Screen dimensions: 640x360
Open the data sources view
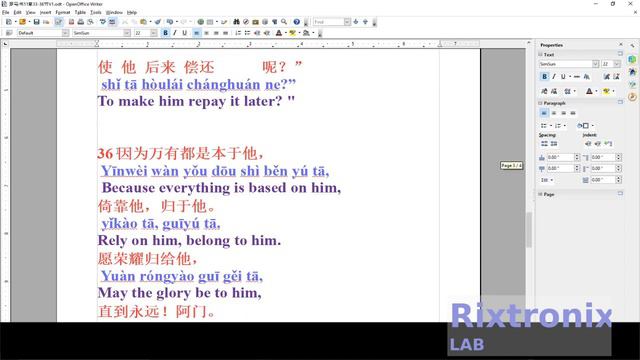click(x=265, y=22)
